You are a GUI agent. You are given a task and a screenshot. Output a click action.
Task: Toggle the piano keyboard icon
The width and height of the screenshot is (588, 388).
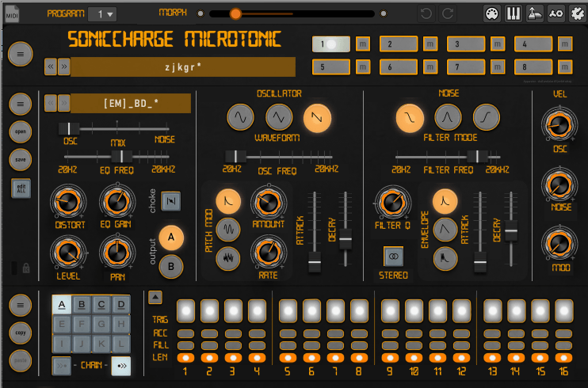click(513, 14)
